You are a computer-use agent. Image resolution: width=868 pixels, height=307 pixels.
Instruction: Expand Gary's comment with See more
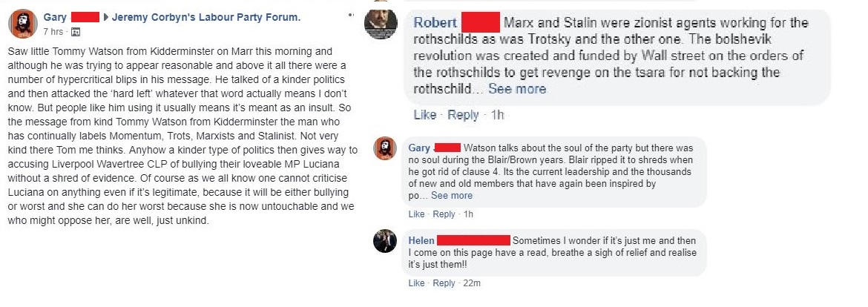pyautogui.click(x=451, y=196)
